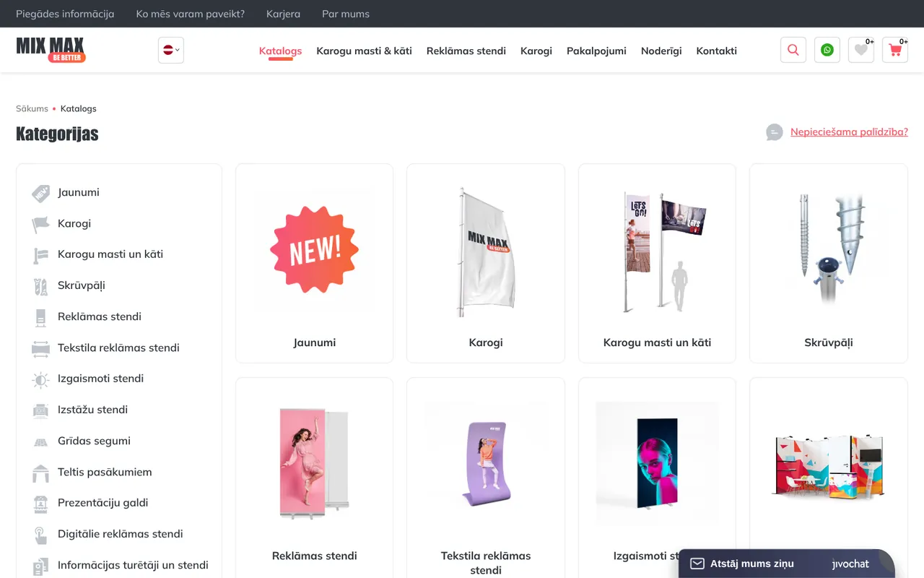The height and width of the screenshot is (578, 924).
Task: Select Karogu masti un kāti in sidebar
Action: (110, 254)
